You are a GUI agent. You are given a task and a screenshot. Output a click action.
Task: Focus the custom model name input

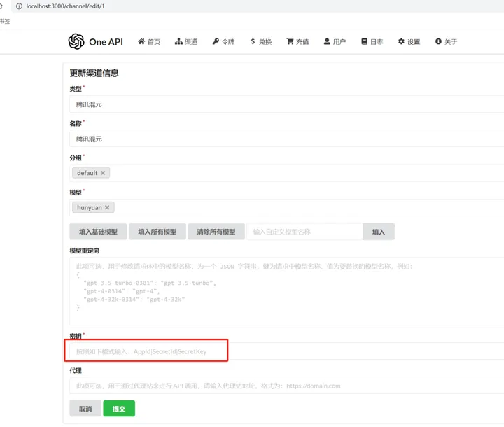coord(304,232)
